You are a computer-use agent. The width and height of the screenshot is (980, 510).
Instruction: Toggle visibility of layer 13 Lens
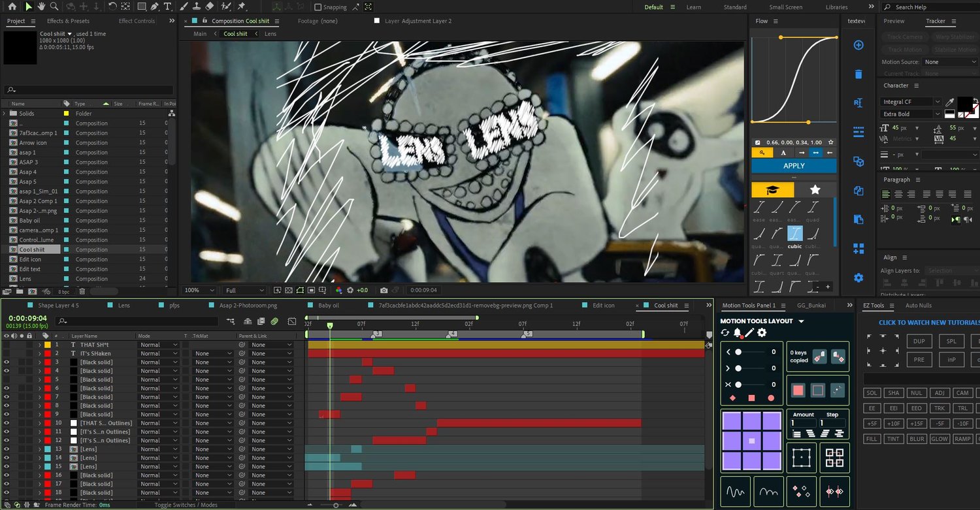click(x=7, y=449)
